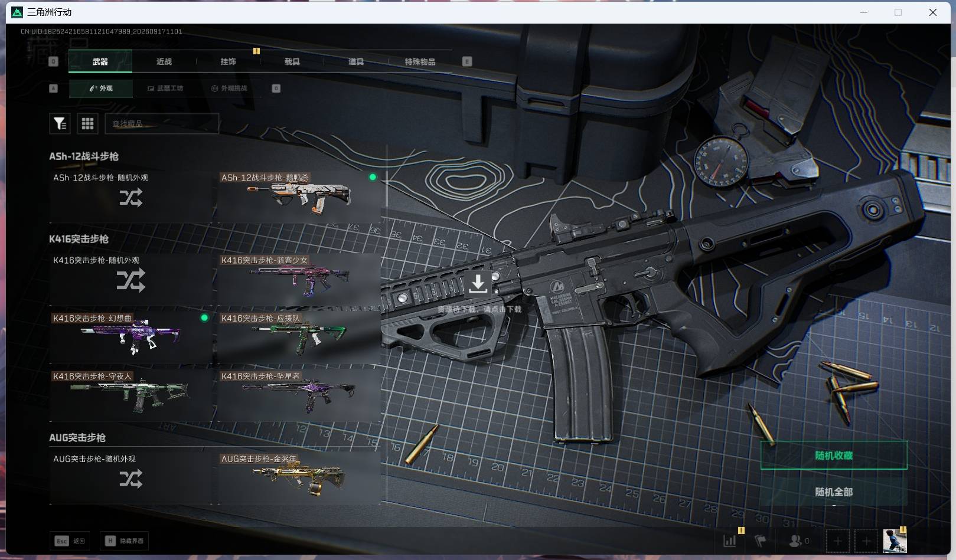Open the flags icon in bottom bar
This screenshot has height=560, width=956.
pyautogui.click(x=761, y=541)
